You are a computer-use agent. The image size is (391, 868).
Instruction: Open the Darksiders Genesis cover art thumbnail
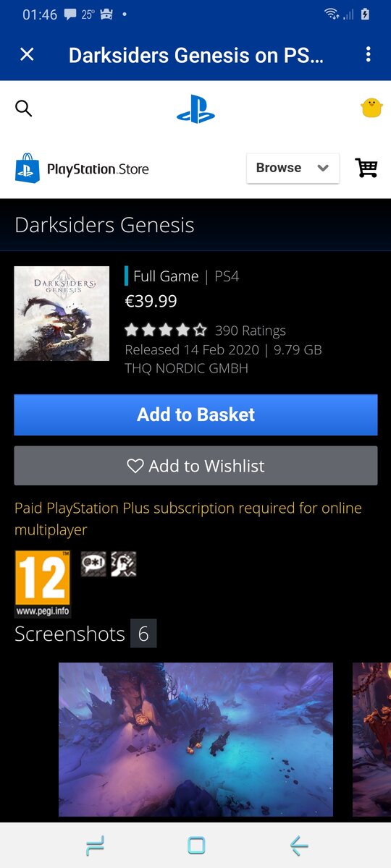(62, 313)
